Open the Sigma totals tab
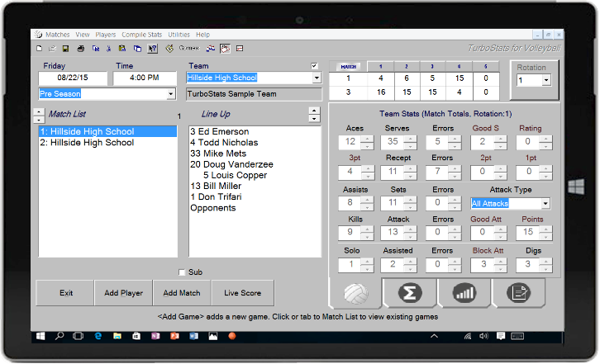The image size is (600, 364). [410, 293]
